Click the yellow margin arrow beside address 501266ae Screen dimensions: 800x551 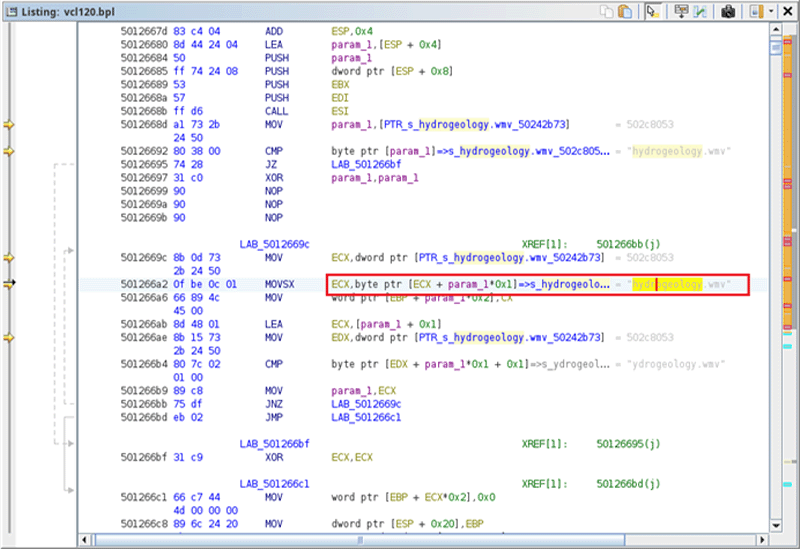click(9, 338)
